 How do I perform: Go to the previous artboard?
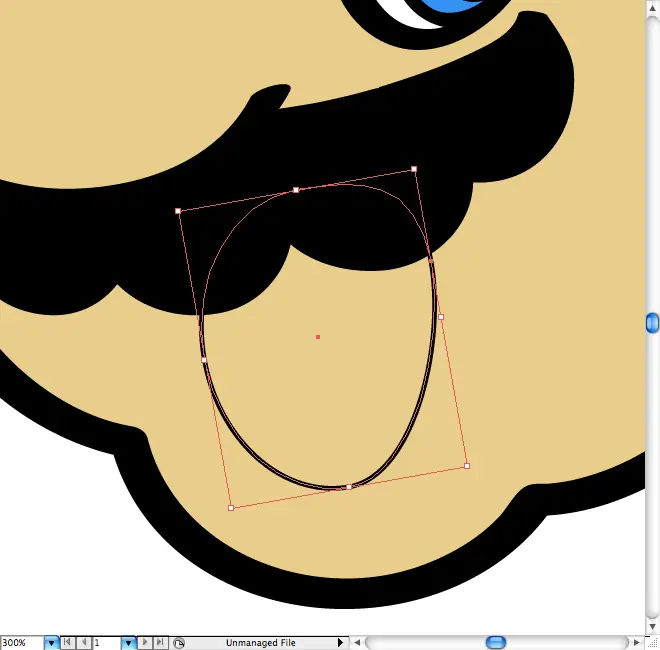point(84,642)
